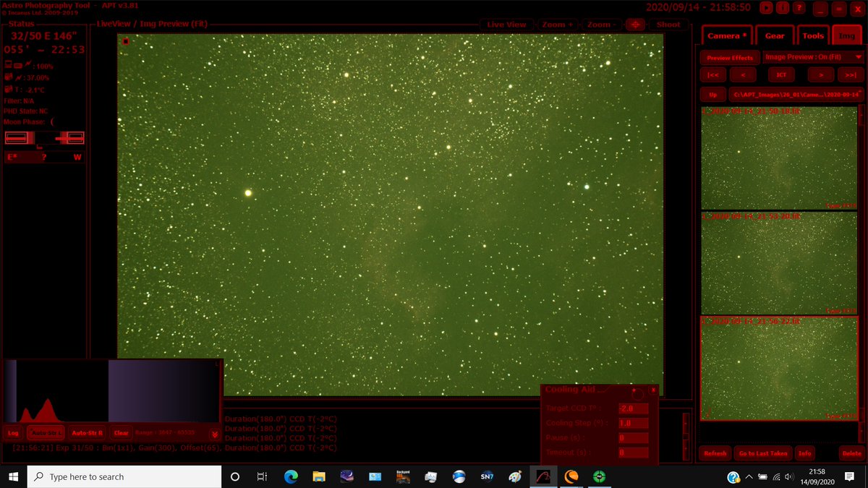This screenshot has height=488, width=868.
Task: Click Zoom - to shrink the preview
Action: click(x=600, y=25)
